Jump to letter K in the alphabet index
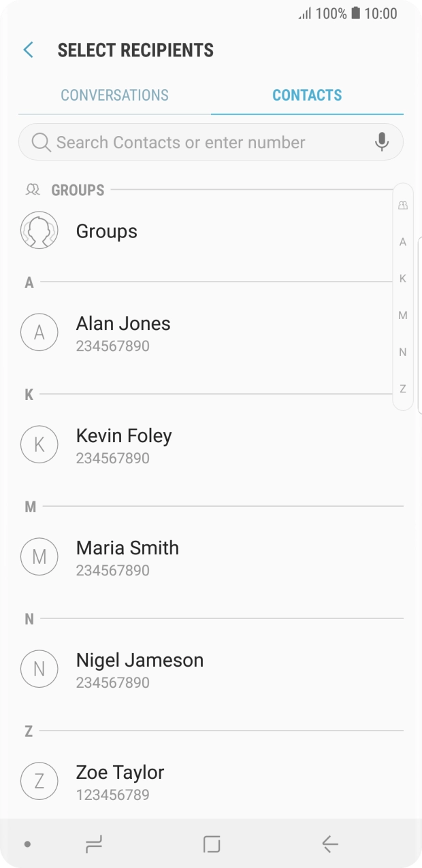Image resolution: width=422 pixels, height=868 pixels. [402, 278]
